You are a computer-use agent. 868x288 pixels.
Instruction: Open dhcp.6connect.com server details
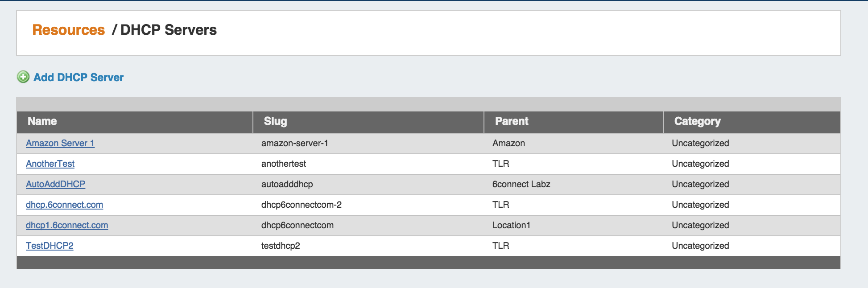point(64,205)
